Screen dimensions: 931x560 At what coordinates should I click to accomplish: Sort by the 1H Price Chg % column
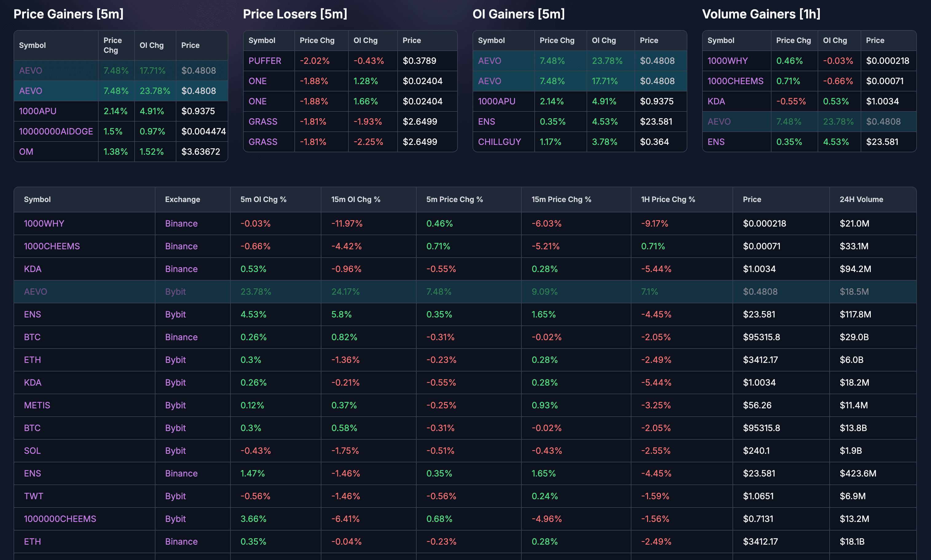668,199
